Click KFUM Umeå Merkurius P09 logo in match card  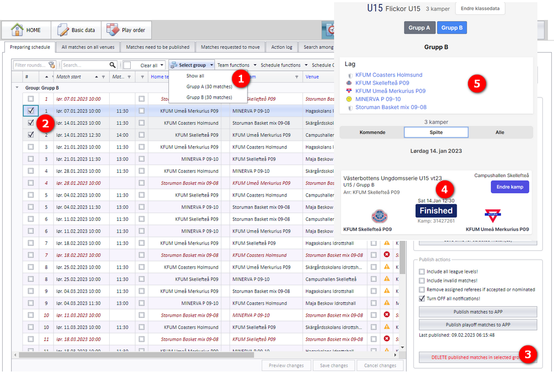tap(493, 215)
